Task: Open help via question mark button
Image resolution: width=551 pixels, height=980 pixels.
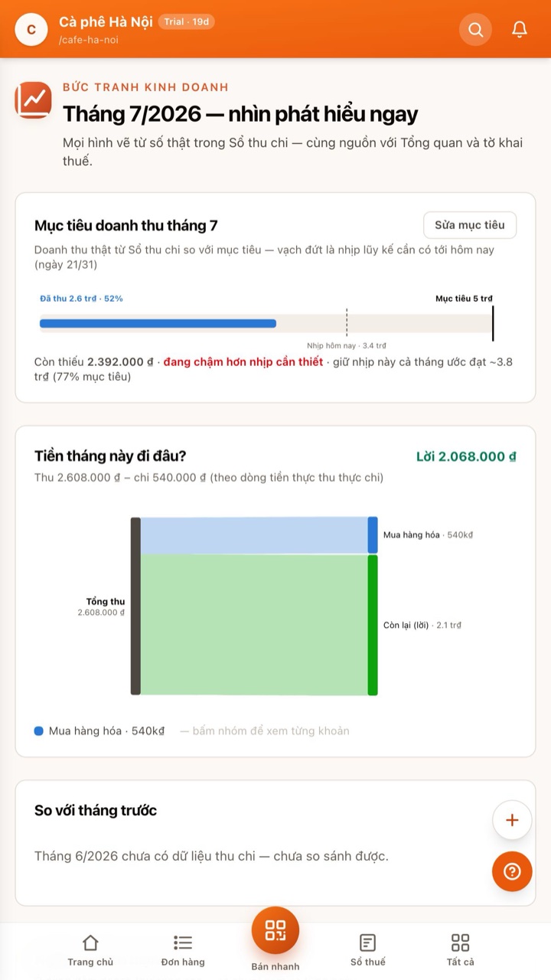Action: 512,871
